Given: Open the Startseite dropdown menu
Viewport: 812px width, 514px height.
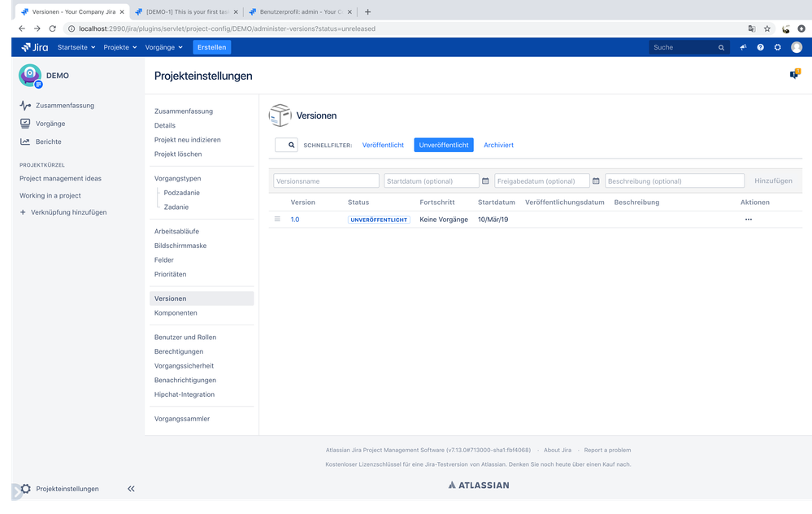Looking at the screenshot, I should 76,47.
